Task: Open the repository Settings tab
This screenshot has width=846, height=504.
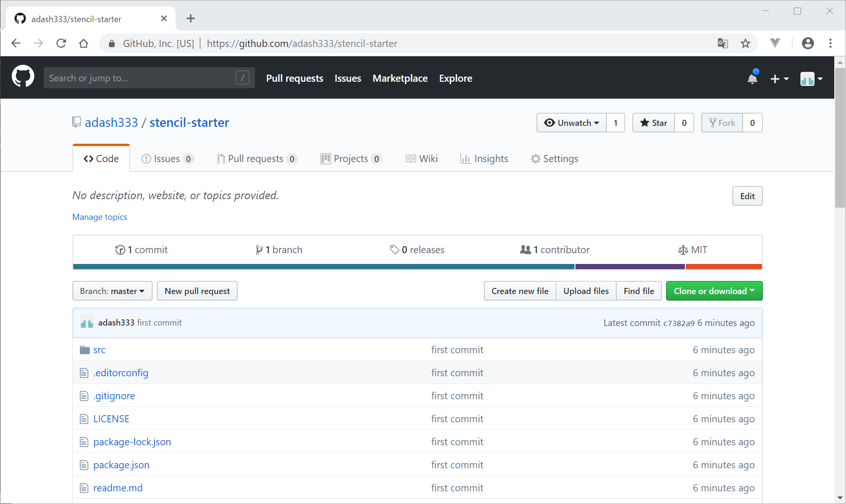Action: [x=555, y=159]
